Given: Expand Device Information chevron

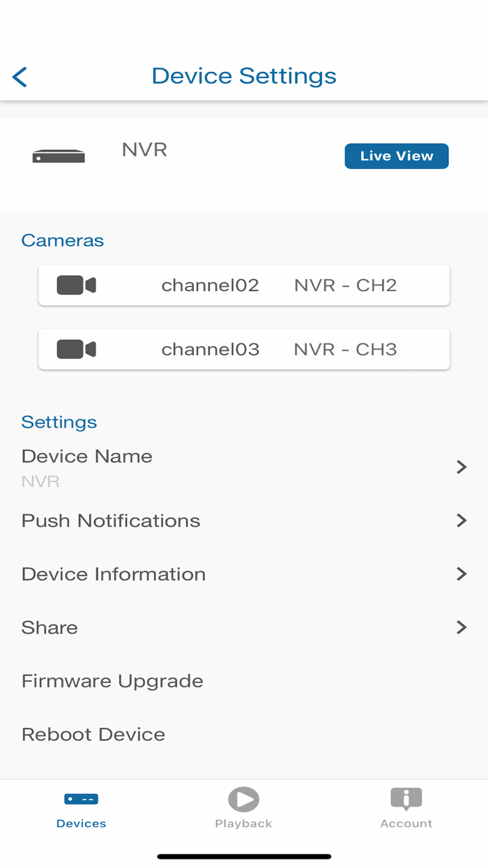Looking at the screenshot, I should click(461, 574).
